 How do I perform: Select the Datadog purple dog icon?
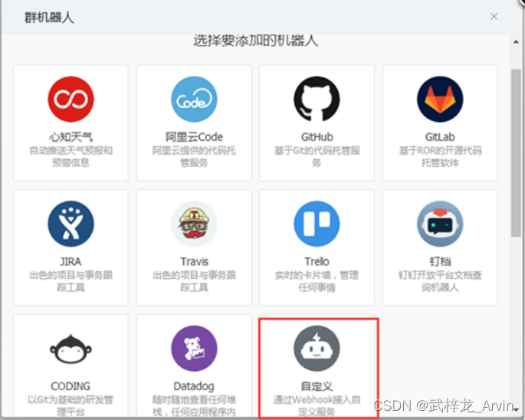pos(194,348)
